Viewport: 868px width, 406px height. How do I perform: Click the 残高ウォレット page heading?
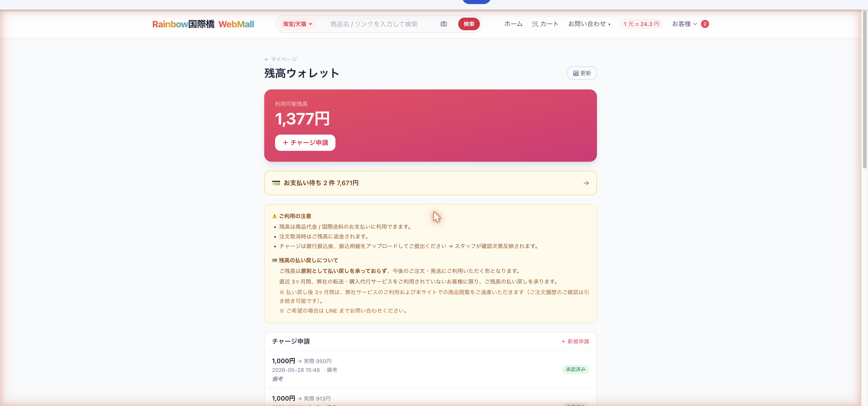tap(302, 73)
